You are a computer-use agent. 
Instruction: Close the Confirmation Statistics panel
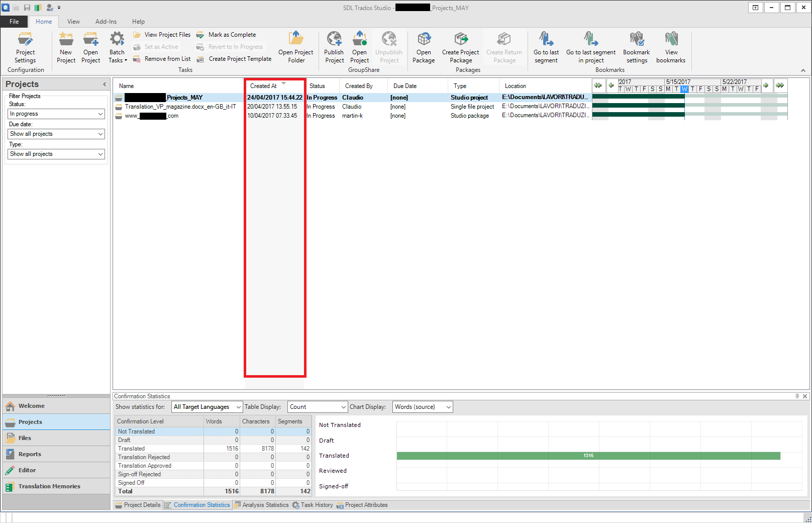(805, 396)
